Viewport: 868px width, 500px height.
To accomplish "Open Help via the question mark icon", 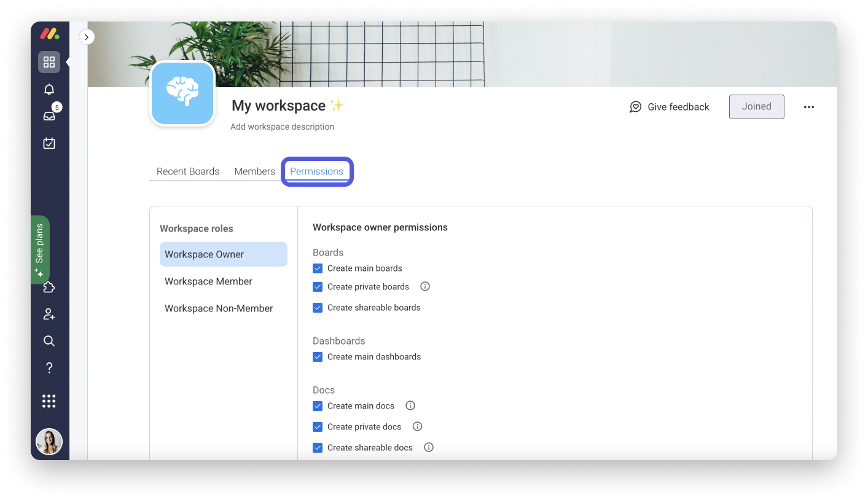I will click(49, 367).
